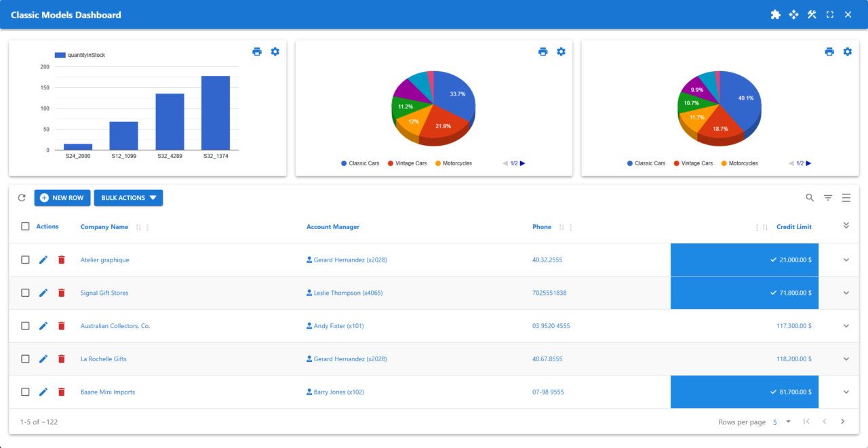Click the four-arrows move icon in header
868x448 pixels.
pyautogui.click(x=793, y=14)
